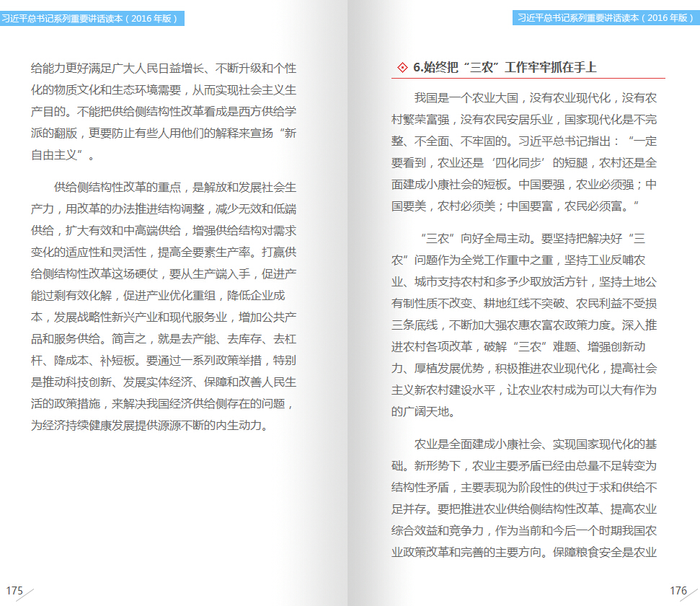This screenshot has height=606, width=700.
Task: Click the line starting 我国是一个农业大国
Action: pos(535,98)
